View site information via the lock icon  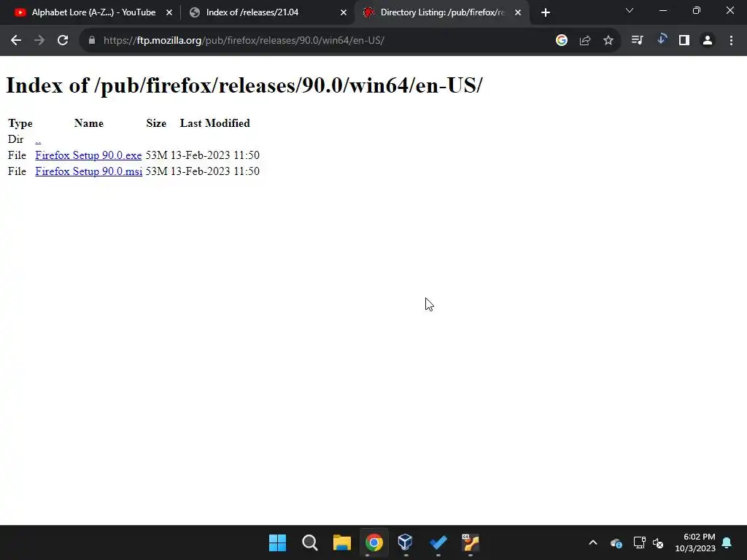tap(92, 41)
